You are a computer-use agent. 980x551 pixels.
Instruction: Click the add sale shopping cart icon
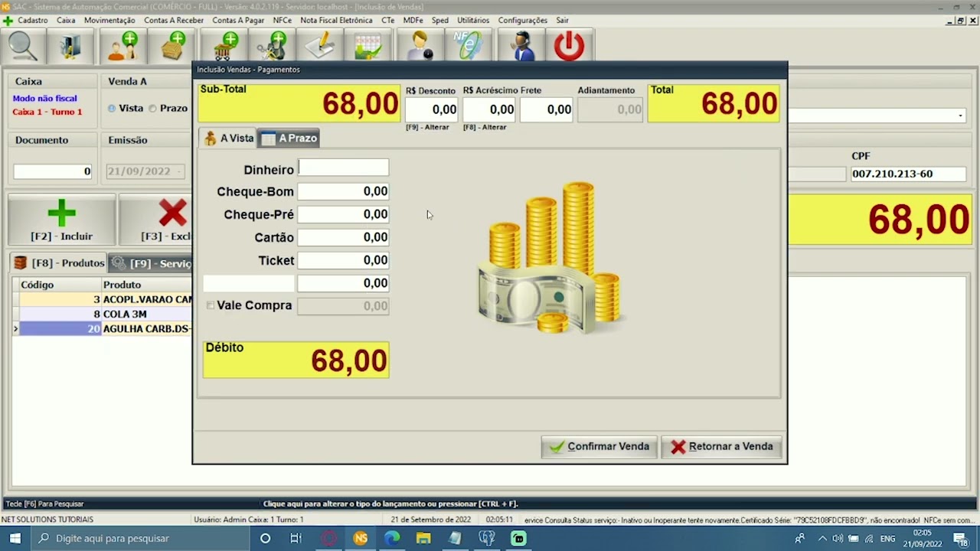(226, 46)
